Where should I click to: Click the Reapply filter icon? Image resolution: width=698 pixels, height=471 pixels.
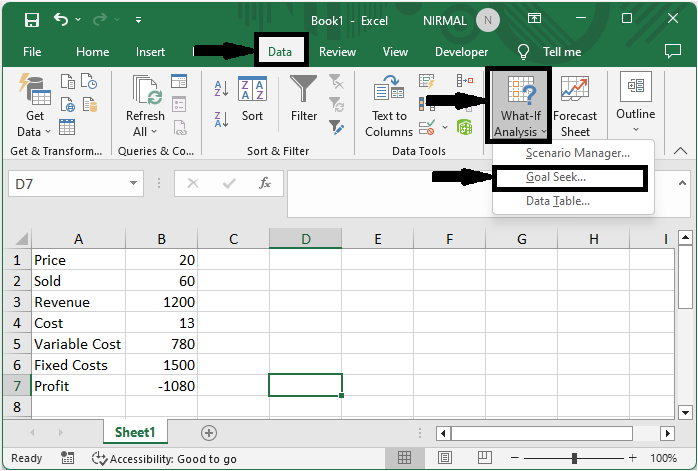[336, 105]
